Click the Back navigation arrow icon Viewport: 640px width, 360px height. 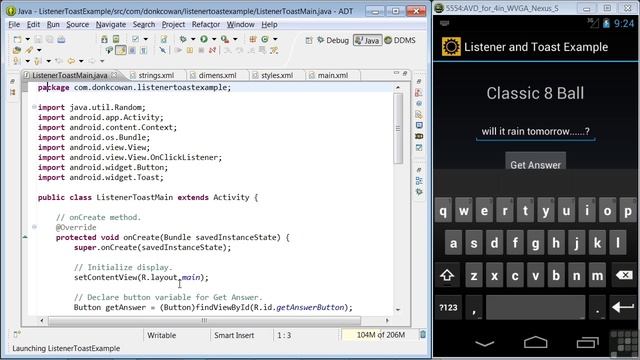click(x=71, y=61)
